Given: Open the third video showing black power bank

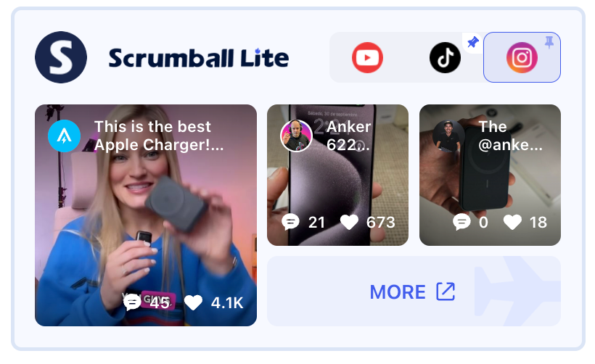Looking at the screenshot, I should [x=490, y=175].
